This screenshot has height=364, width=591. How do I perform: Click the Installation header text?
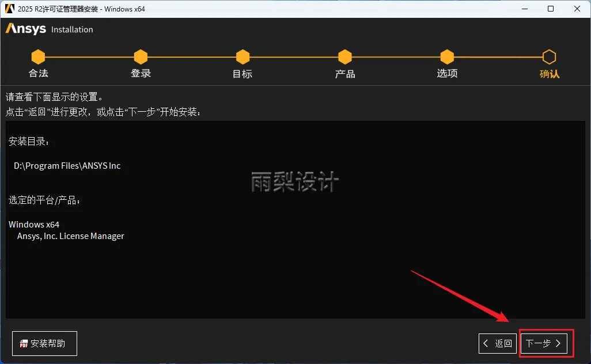pos(72,29)
